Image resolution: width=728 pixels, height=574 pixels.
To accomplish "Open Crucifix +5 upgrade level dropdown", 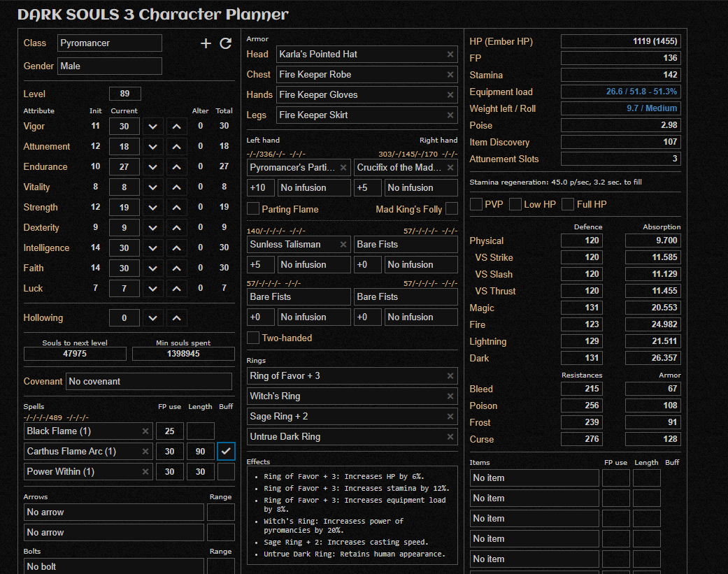I will [x=368, y=188].
